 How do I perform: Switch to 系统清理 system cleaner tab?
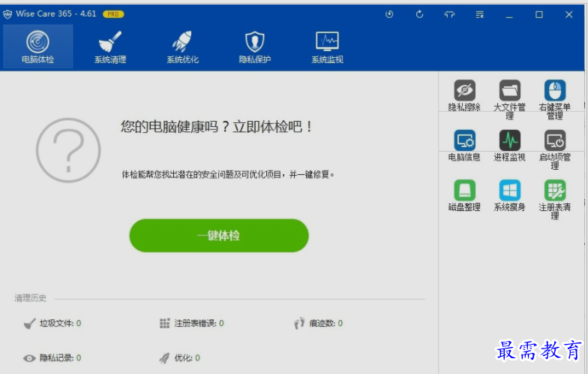[109, 47]
